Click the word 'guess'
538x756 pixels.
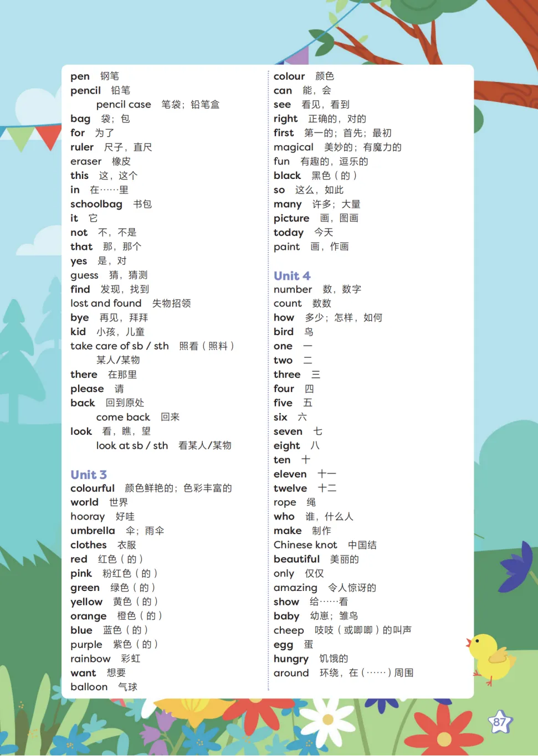(84, 276)
